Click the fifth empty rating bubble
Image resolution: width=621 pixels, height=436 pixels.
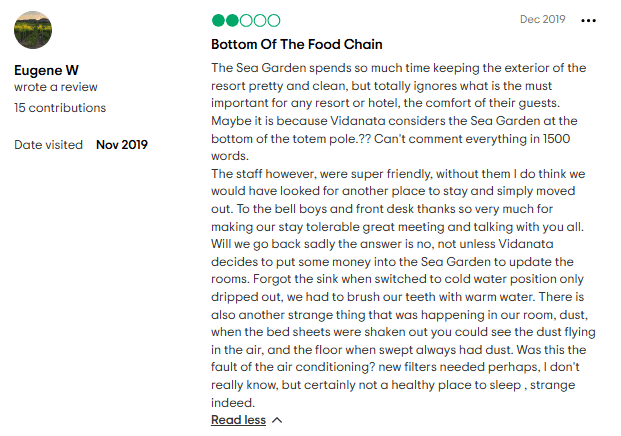click(275, 20)
